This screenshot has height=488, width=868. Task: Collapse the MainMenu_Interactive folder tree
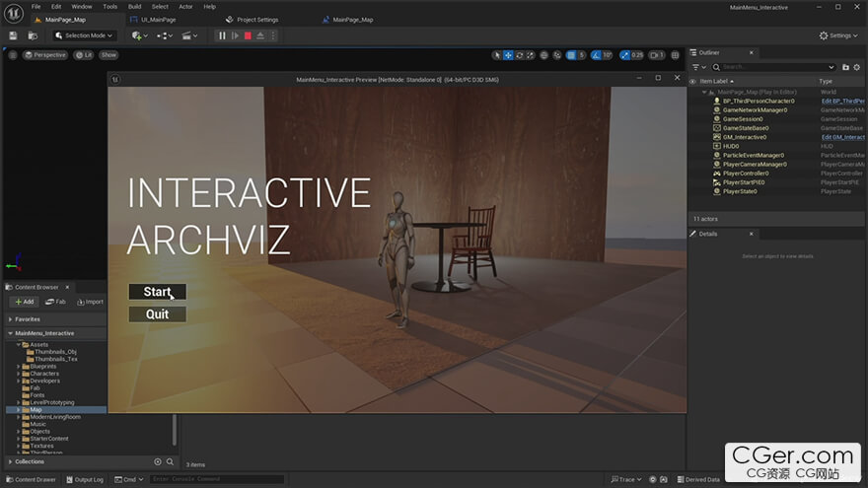(x=11, y=333)
